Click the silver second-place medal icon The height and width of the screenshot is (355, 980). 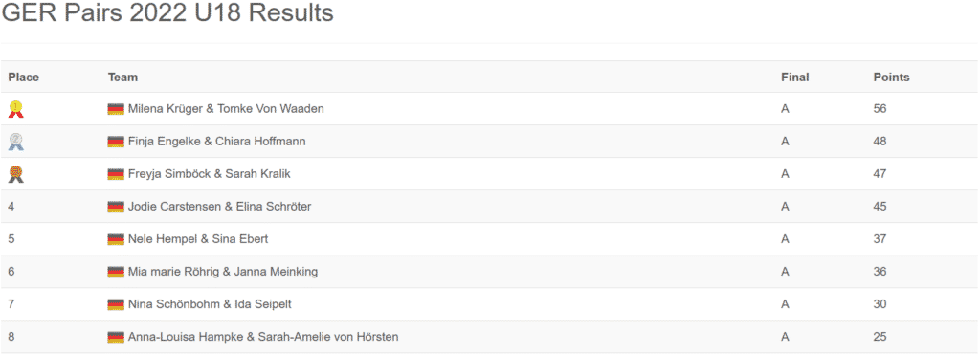click(x=15, y=142)
